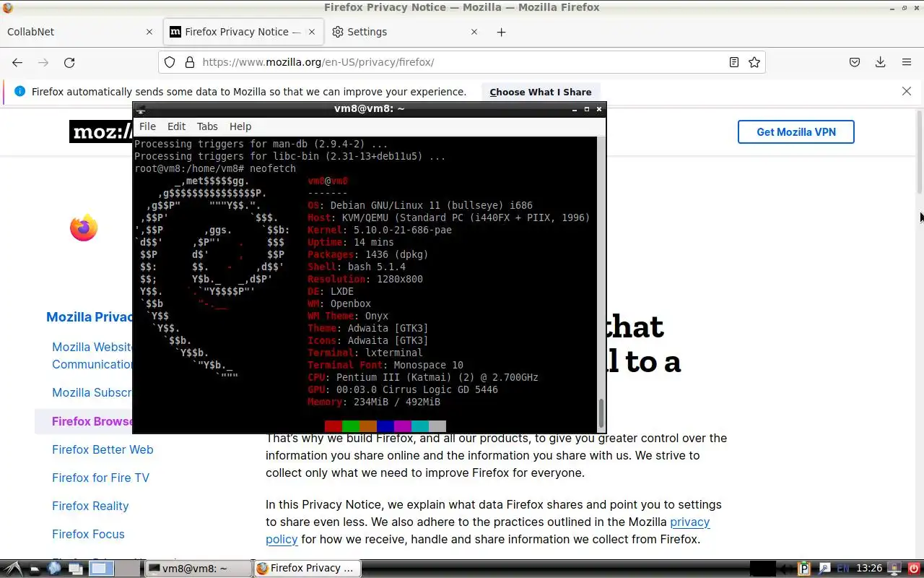Screen dimensions: 924x578
Task: Click 'Terminal: lxterminal' line in terminal
Action: pyautogui.click(x=365, y=353)
